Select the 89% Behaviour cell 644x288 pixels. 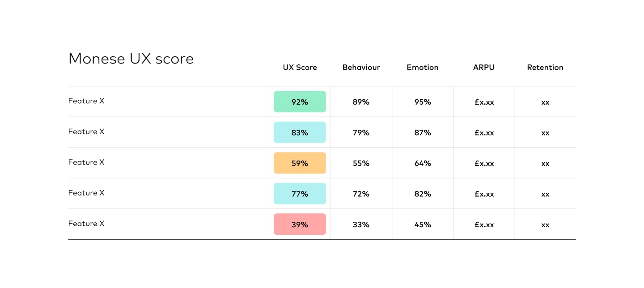click(x=361, y=102)
